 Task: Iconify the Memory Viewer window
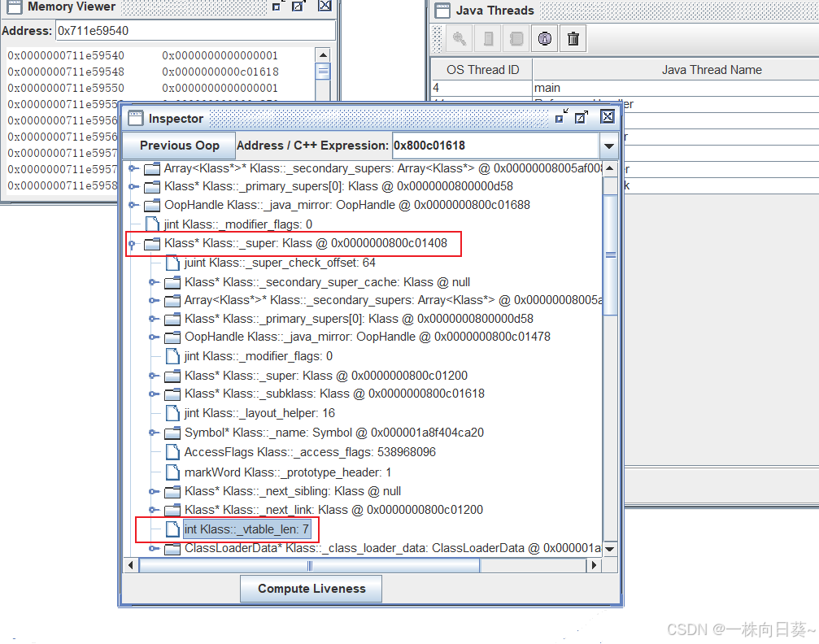(x=277, y=7)
